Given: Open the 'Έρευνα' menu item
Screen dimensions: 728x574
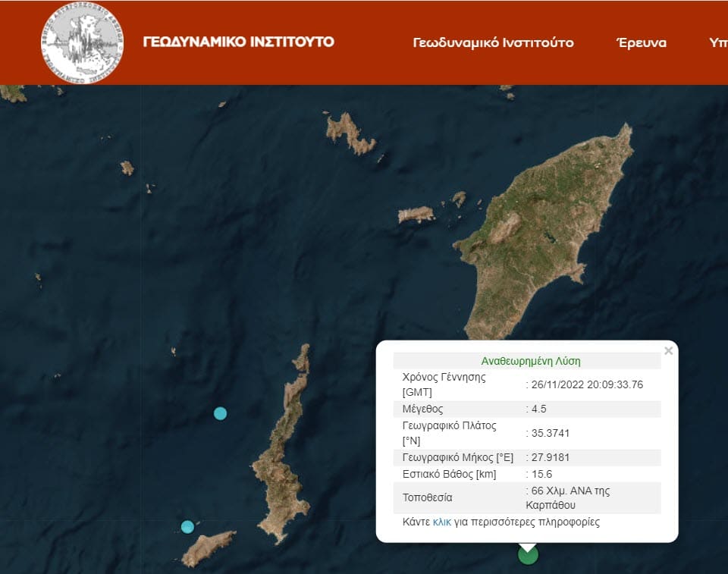Looking at the screenshot, I should coord(642,42).
